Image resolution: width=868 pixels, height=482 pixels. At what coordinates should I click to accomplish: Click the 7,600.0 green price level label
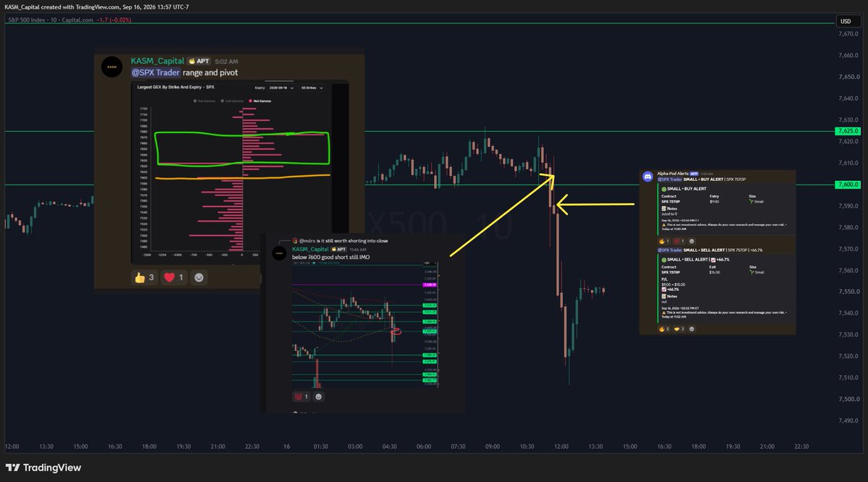pos(847,185)
